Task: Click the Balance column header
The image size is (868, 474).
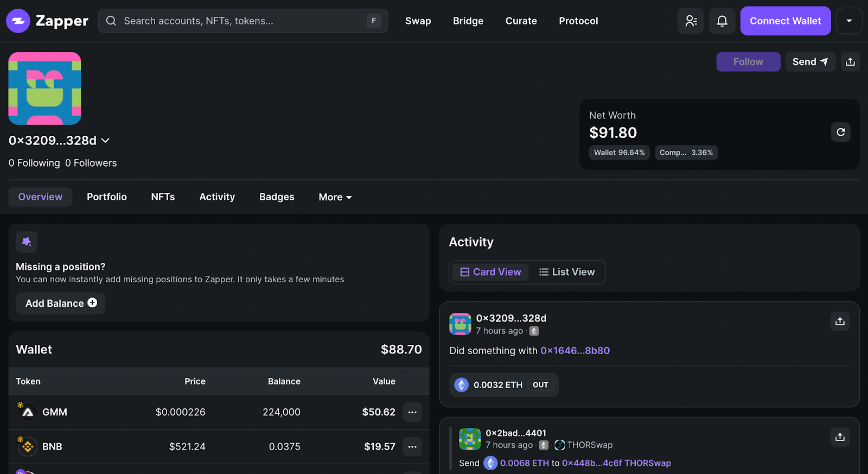Action: (x=284, y=382)
